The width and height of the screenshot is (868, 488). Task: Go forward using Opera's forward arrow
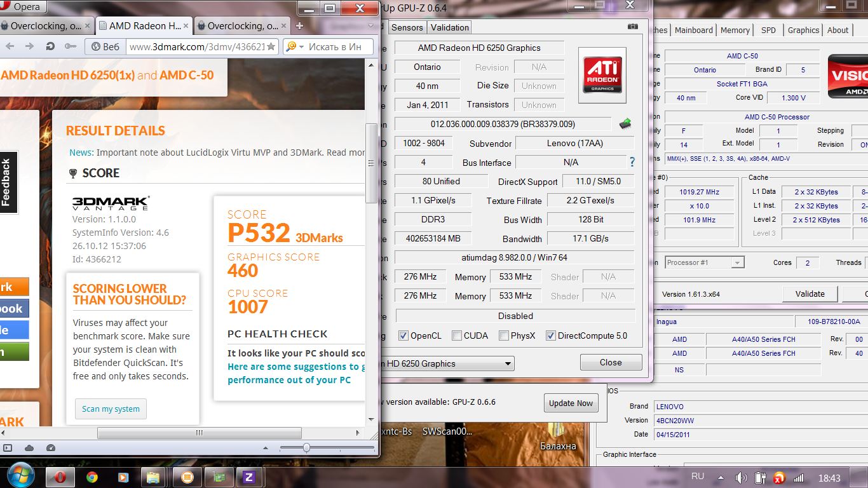pos(29,46)
